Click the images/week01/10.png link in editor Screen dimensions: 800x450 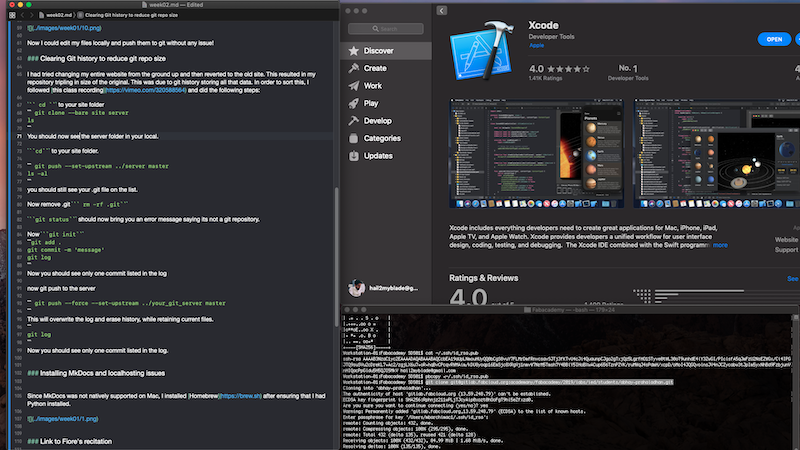(64, 28)
